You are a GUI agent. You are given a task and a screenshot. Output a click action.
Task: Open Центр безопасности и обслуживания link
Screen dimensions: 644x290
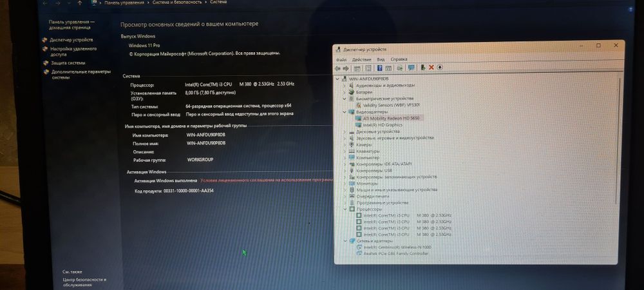[84, 282]
